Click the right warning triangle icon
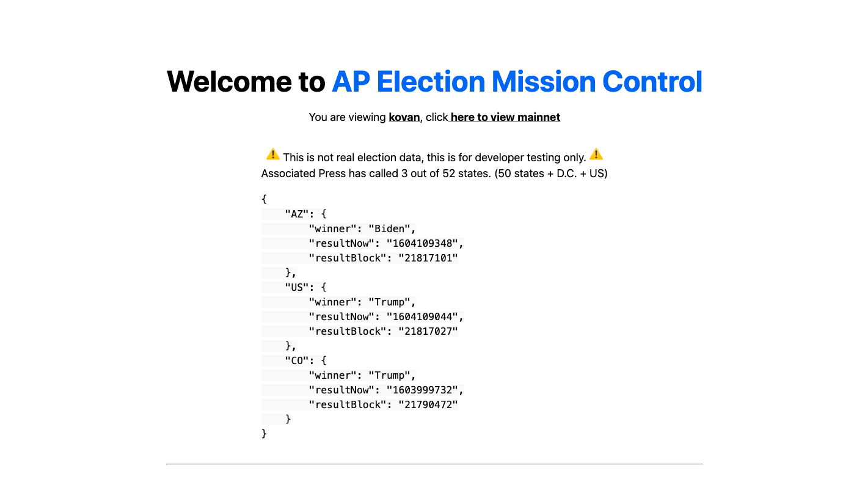The width and height of the screenshot is (854, 504). (596, 155)
